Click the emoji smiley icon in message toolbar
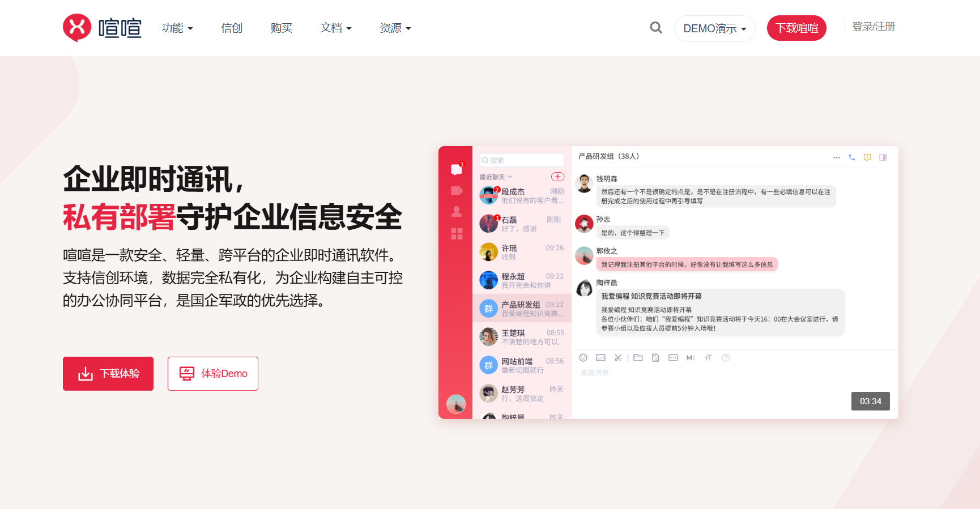The image size is (980, 509). coord(583,357)
